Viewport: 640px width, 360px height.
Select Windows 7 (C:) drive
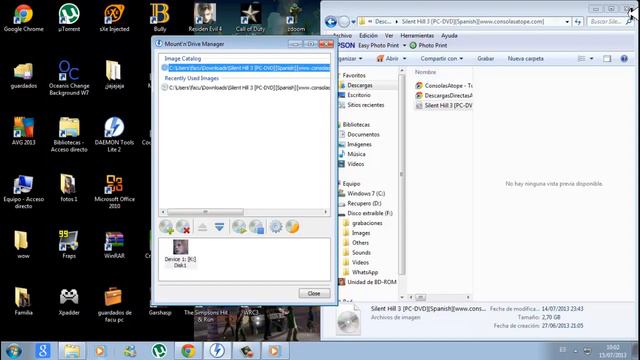point(366,193)
